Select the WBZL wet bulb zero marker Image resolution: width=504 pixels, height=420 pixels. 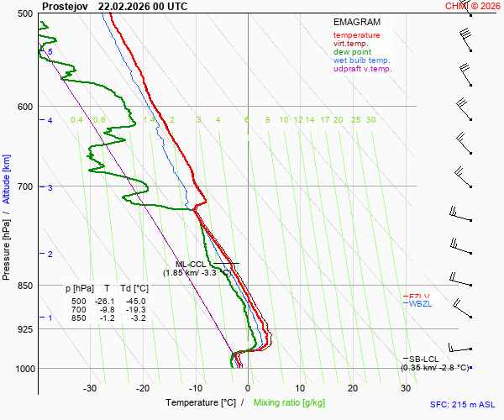point(418,303)
